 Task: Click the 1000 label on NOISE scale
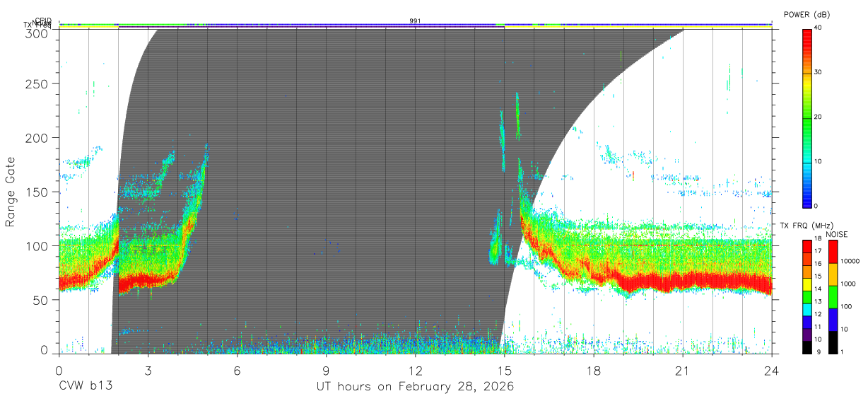pyautogui.click(x=848, y=284)
